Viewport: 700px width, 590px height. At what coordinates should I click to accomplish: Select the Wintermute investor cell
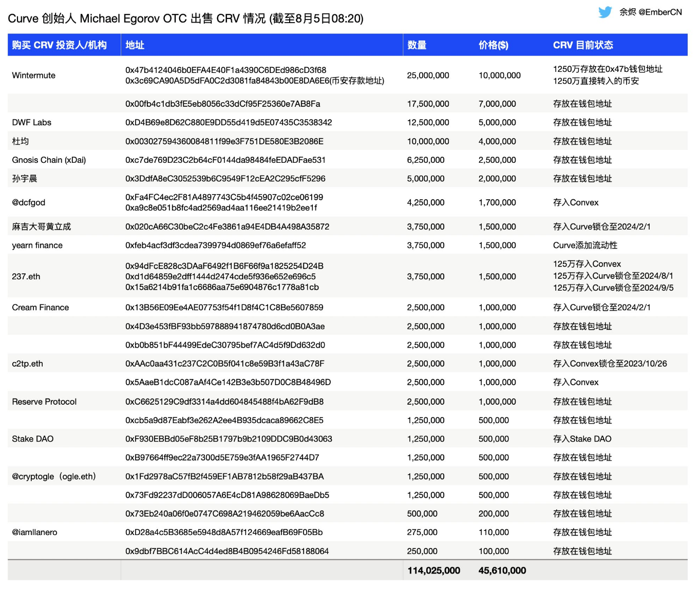click(x=33, y=75)
